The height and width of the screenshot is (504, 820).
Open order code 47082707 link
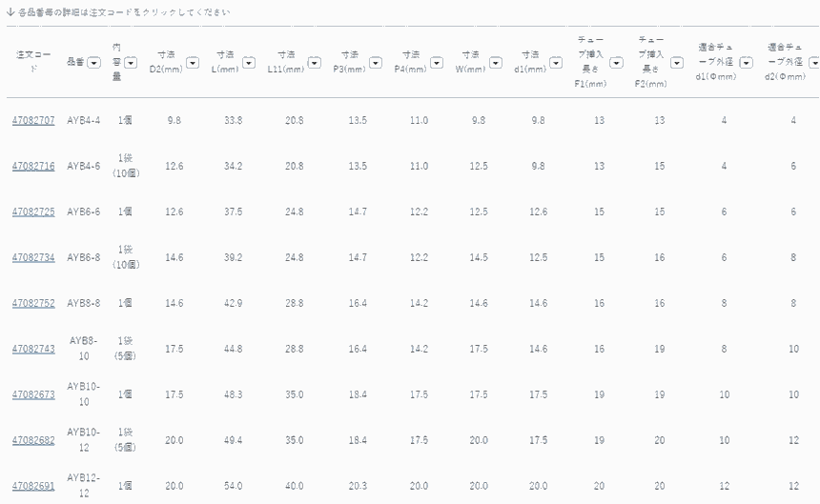33,120
